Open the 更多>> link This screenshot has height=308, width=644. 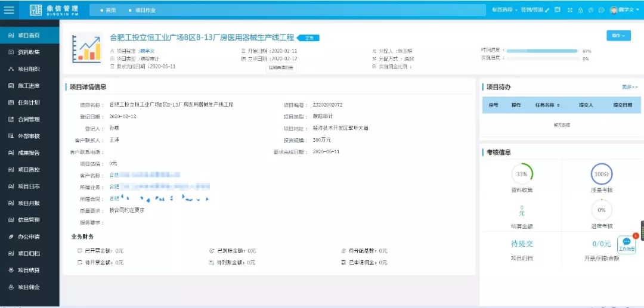click(630, 87)
